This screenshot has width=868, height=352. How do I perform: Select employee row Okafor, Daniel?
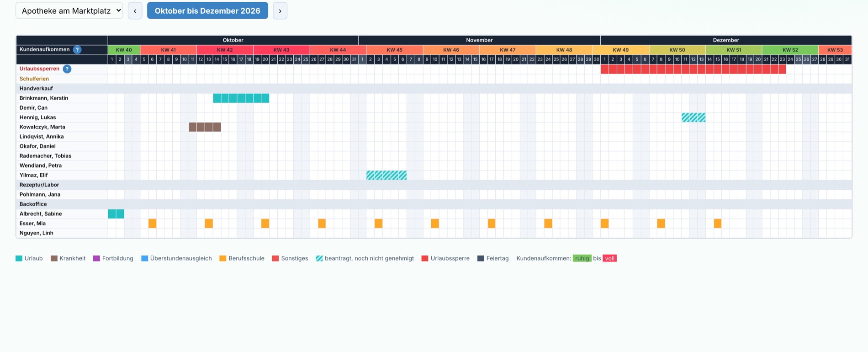coord(434,146)
